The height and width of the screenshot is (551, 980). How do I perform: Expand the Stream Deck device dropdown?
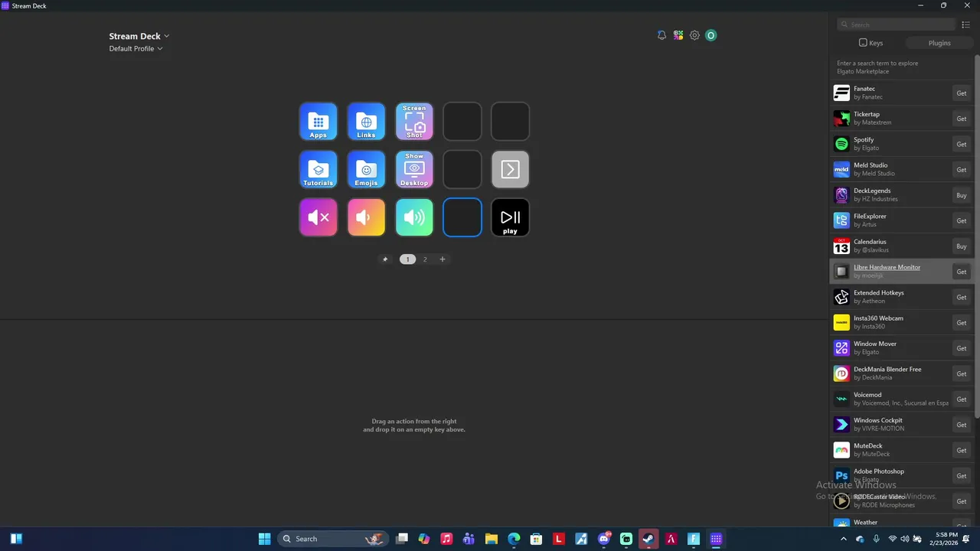coord(139,36)
